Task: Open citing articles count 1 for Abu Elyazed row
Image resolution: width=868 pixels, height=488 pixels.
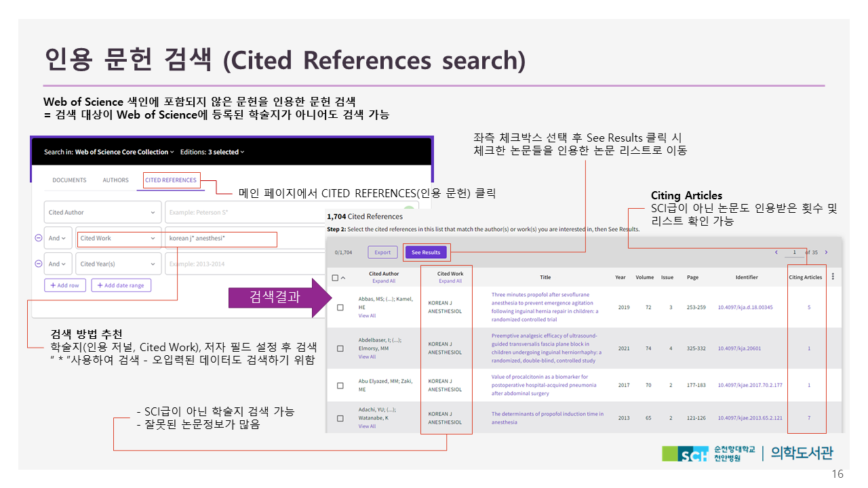Action: click(809, 385)
